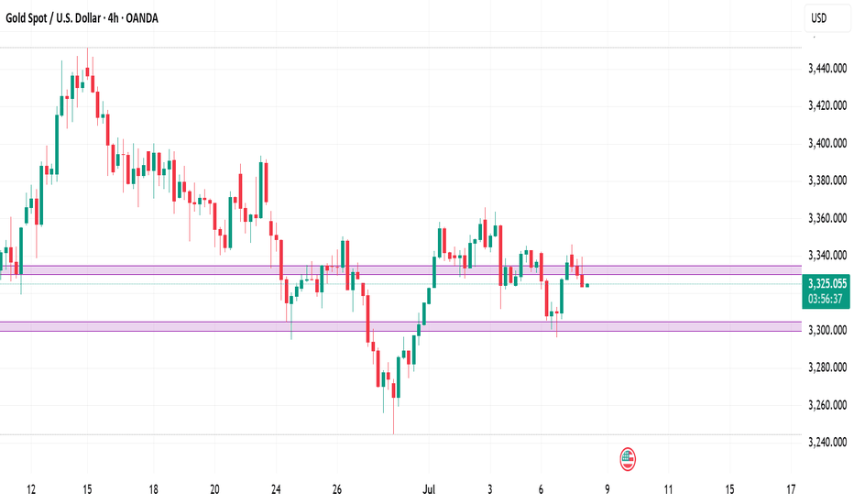Click the 03:56:37 candle countdown timer
Screen dimensions: 854x504
825,299
